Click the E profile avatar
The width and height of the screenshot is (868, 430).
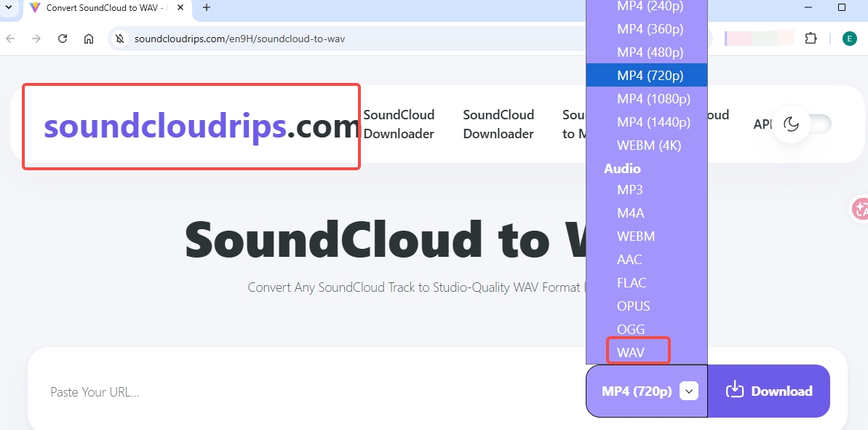click(849, 38)
